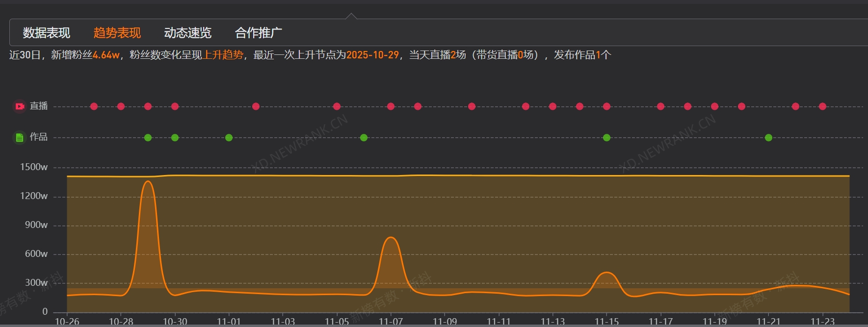Select the active 趋势表现 tab
The width and height of the screenshot is (868, 327).
click(x=117, y=33)
